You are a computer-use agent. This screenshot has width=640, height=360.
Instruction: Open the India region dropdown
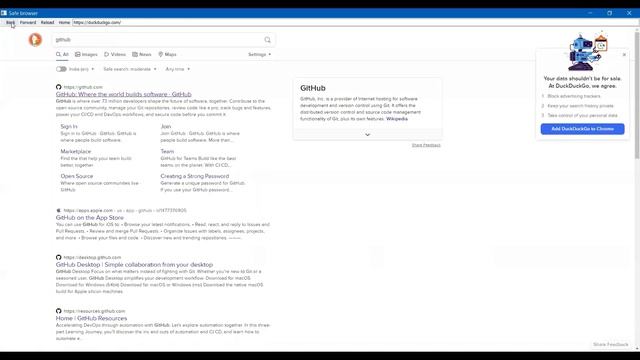click(x=82, y=69)
